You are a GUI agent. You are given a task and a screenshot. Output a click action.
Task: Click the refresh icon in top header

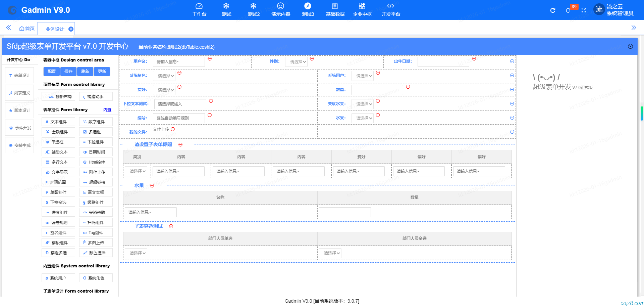coord(553,10)
